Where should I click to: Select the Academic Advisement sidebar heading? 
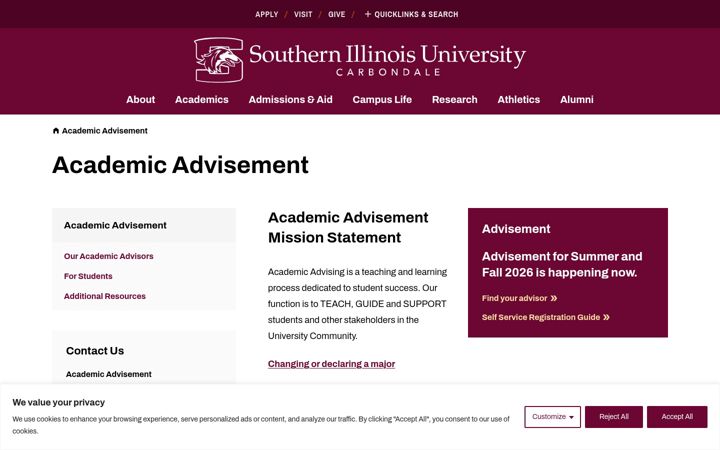point(115,225)
